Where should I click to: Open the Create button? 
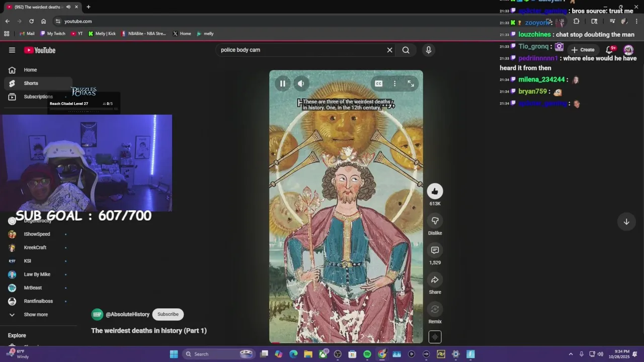(583, 50)
